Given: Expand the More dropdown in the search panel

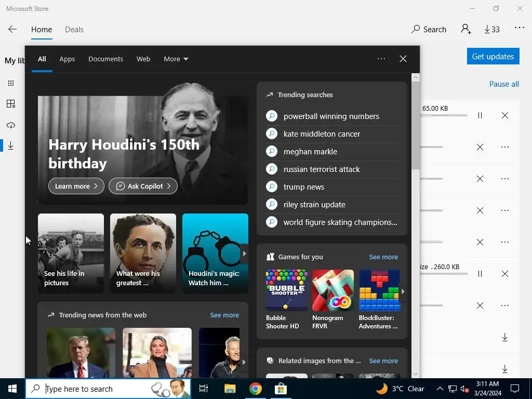Looking at the screenshot, I should coord(176,59).
